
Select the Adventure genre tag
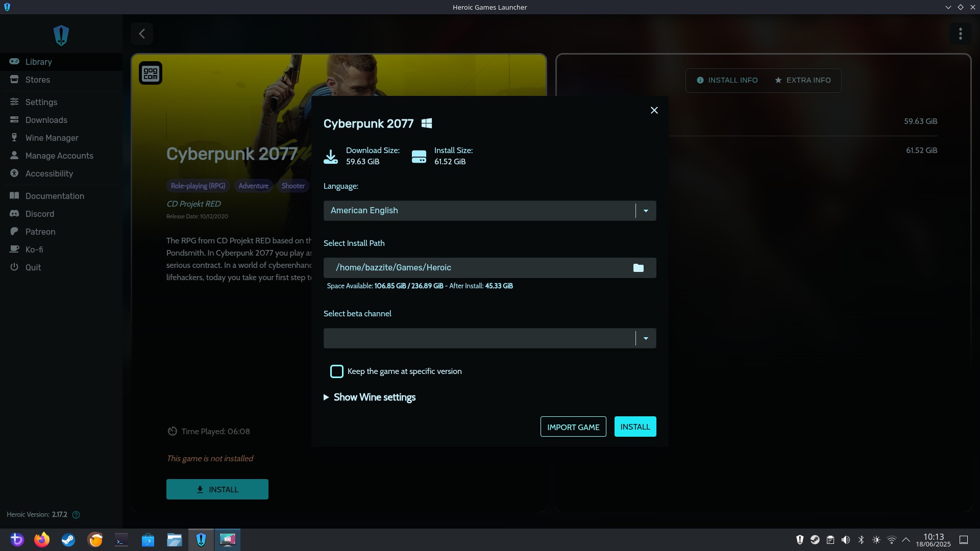(x=253, y=186)
